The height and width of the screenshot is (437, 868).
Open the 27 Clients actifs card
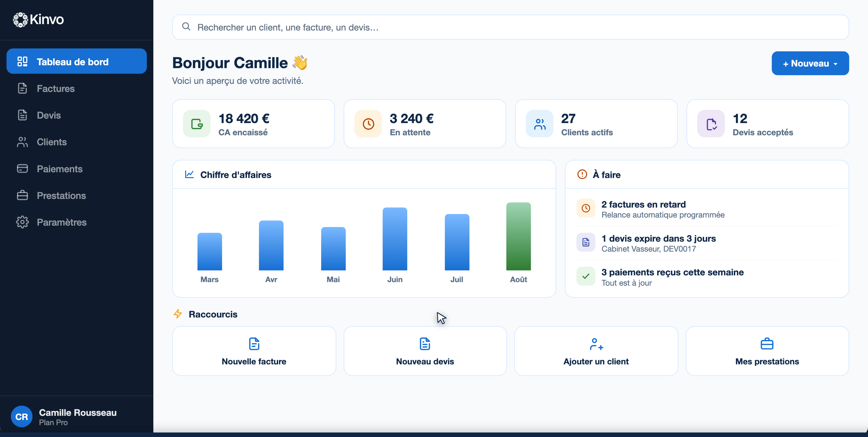point(596,124)
